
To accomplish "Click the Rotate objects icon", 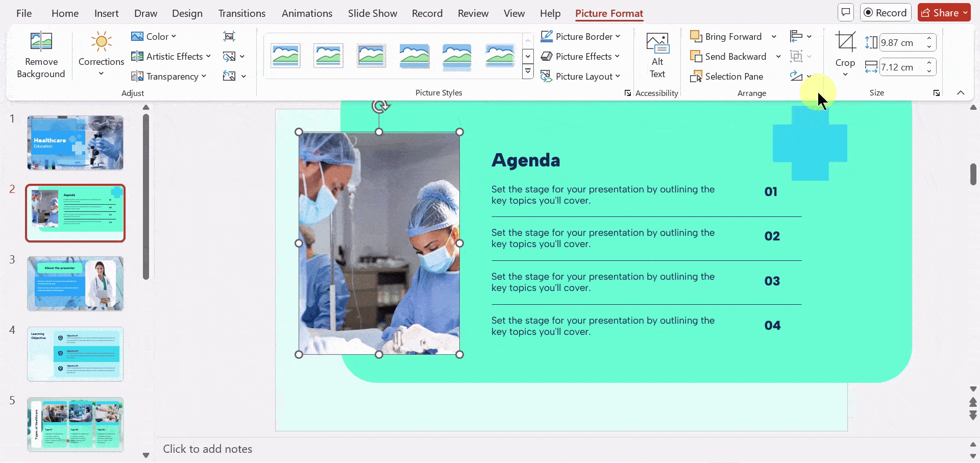I will (x=796, y=76).
